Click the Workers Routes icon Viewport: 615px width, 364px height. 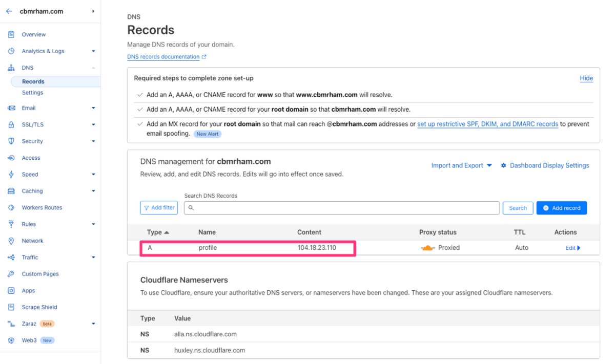pos(11,207)
